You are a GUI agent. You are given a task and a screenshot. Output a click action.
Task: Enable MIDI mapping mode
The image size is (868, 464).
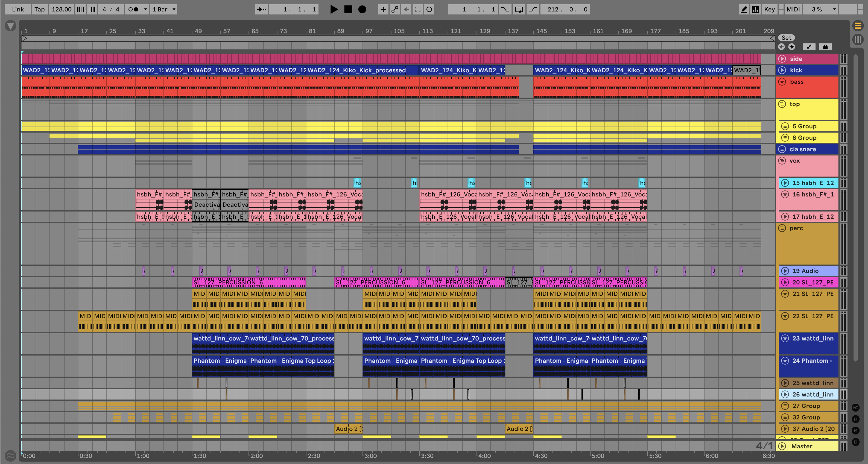793,9
